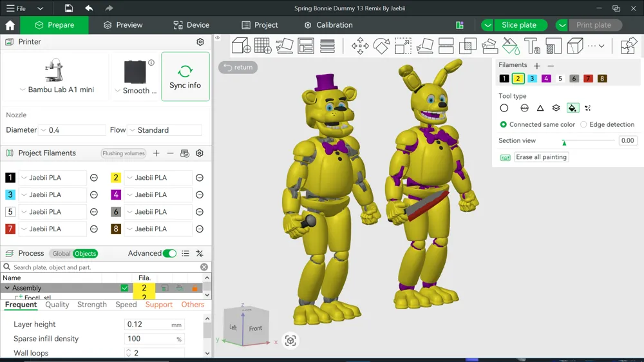644x362 pixels.
Task: Click the Assembly view puzzle icon
Action: 629,46
